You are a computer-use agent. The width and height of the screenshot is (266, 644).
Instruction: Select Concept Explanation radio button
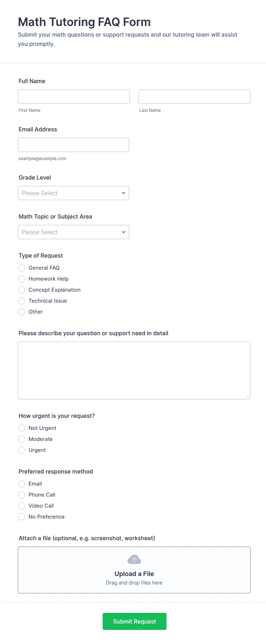21,290
